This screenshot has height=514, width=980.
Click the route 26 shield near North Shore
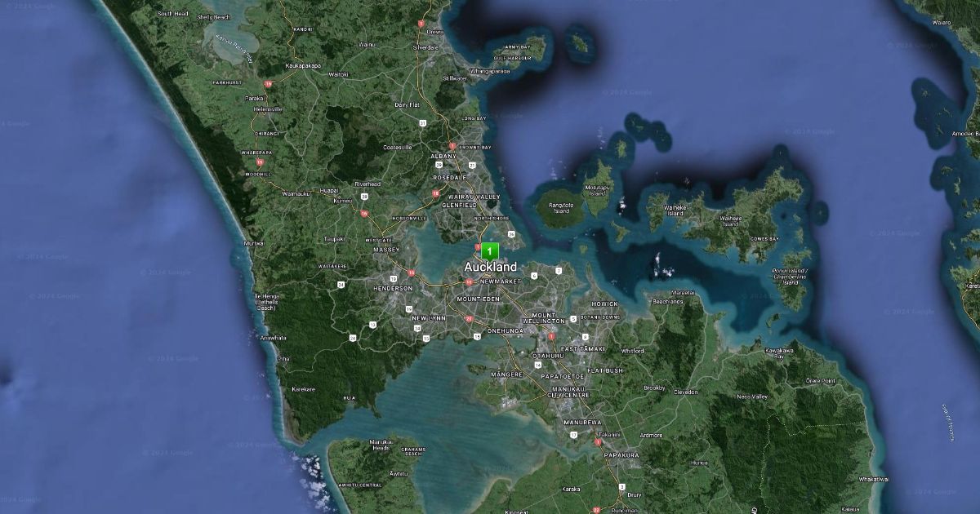point(511,235)
